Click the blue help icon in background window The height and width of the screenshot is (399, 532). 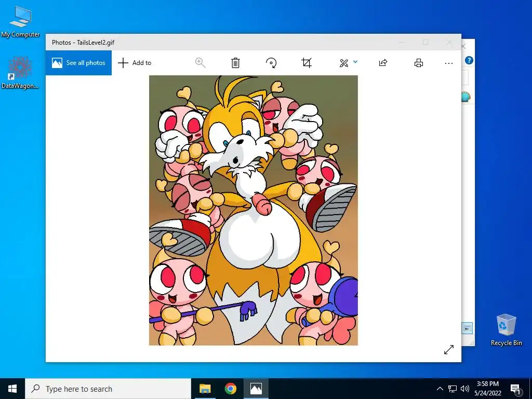(469, 60)
